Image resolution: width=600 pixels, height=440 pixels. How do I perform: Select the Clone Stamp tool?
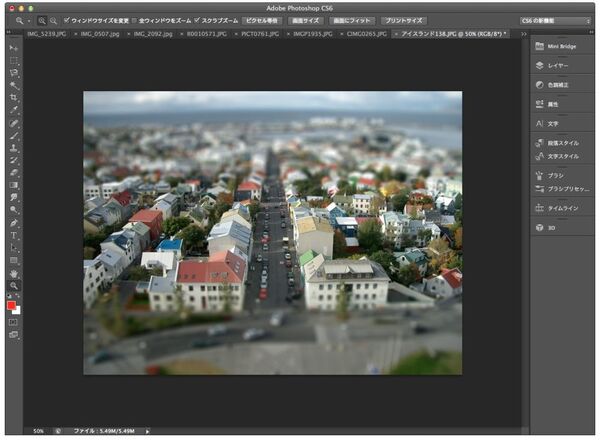point(13,148)
